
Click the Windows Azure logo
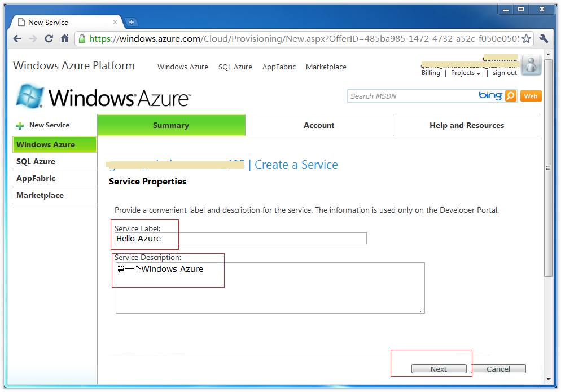[x=103, y=97]
